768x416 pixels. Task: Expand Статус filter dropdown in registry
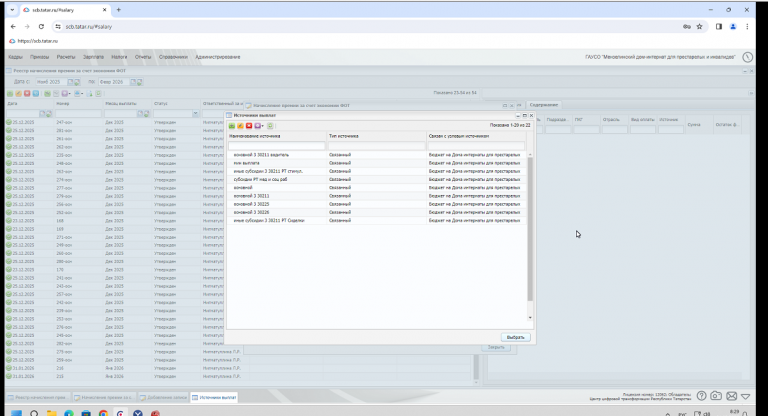[x=195, y=114]
